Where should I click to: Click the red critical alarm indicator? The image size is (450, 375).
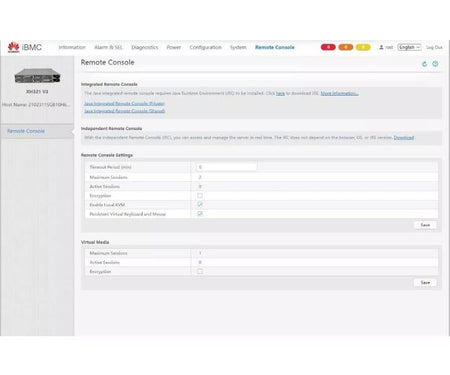tap(328, 47)
